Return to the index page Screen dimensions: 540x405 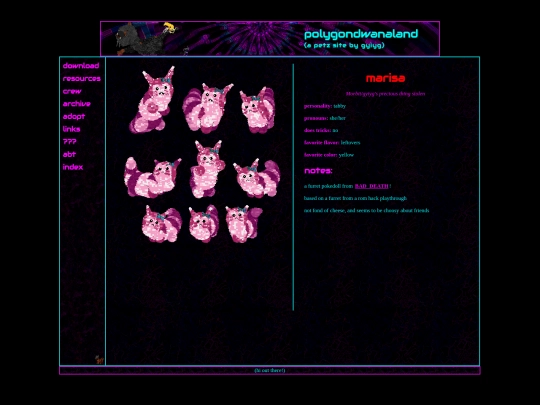(x=73, y=167)
